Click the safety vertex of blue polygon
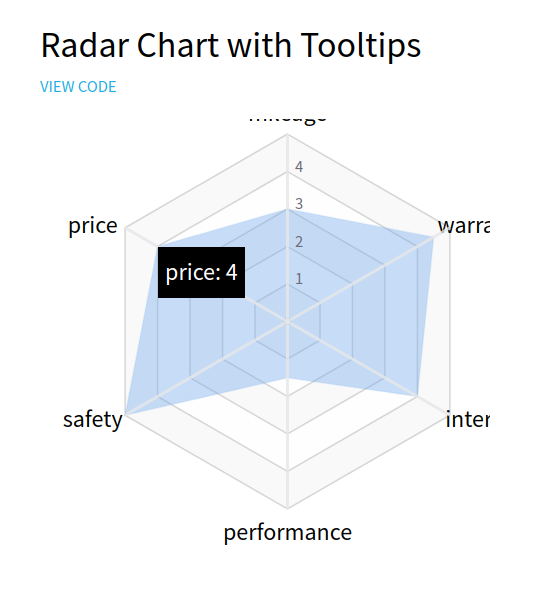Viewport: 534px width, 596px height. 125,415
